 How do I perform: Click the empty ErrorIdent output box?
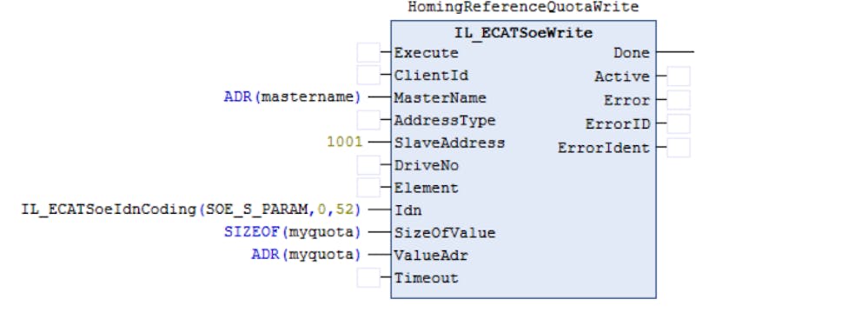click(x=678, y=148)
